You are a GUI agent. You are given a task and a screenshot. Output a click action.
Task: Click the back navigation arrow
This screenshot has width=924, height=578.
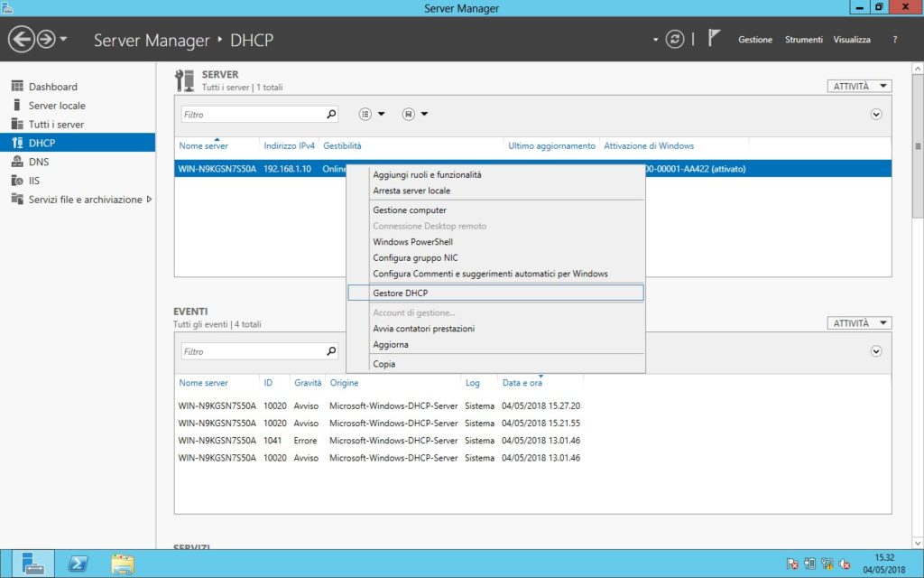(x=22, y=40)
